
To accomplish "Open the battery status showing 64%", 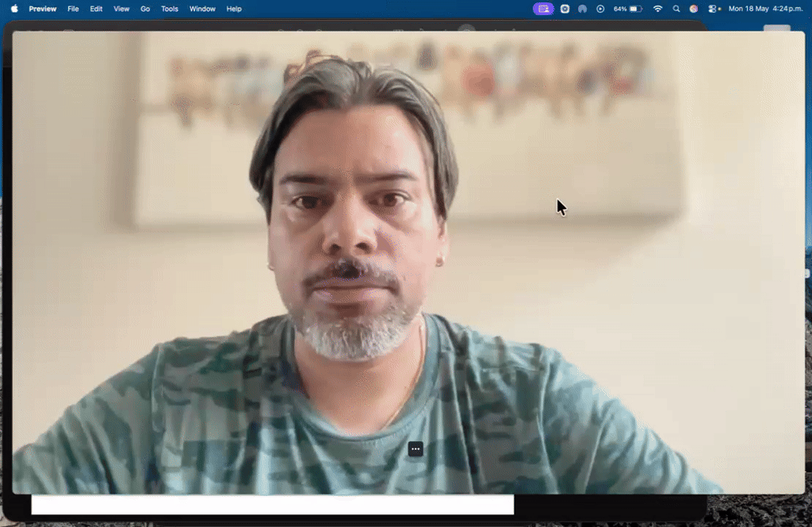I will pyautogui.click(x=628, y=9).
